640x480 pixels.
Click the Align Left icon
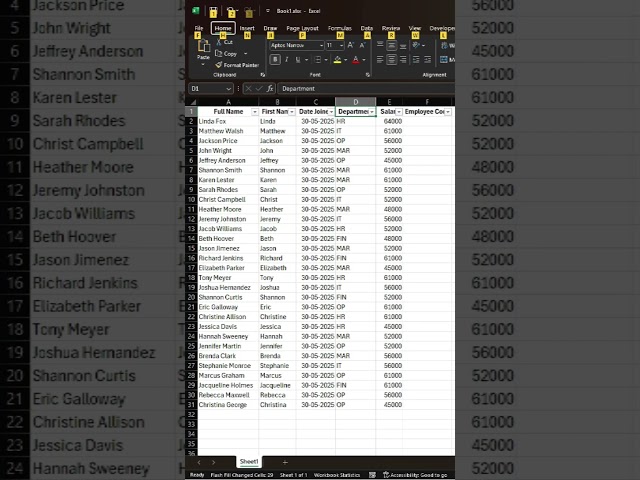[380, 60]
